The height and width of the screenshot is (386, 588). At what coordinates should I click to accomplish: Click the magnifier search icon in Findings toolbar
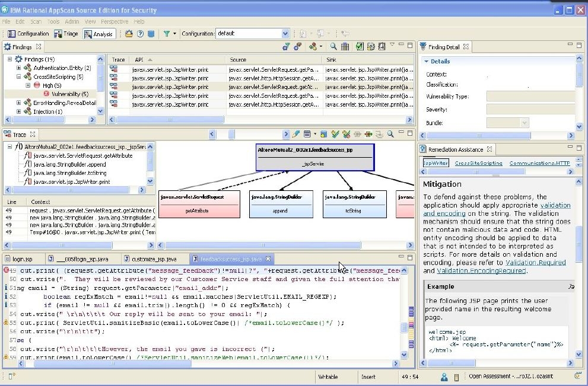pyautogui.click(x=333, y=46)
